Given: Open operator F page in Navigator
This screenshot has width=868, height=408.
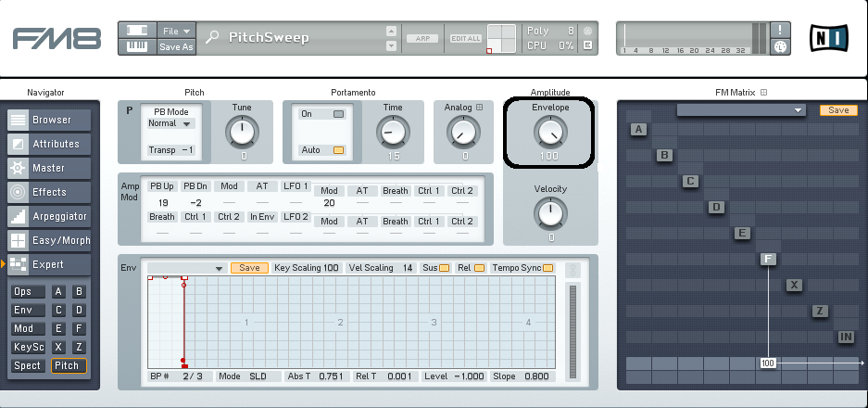Looking at the screenshot, I should [79, 329].
